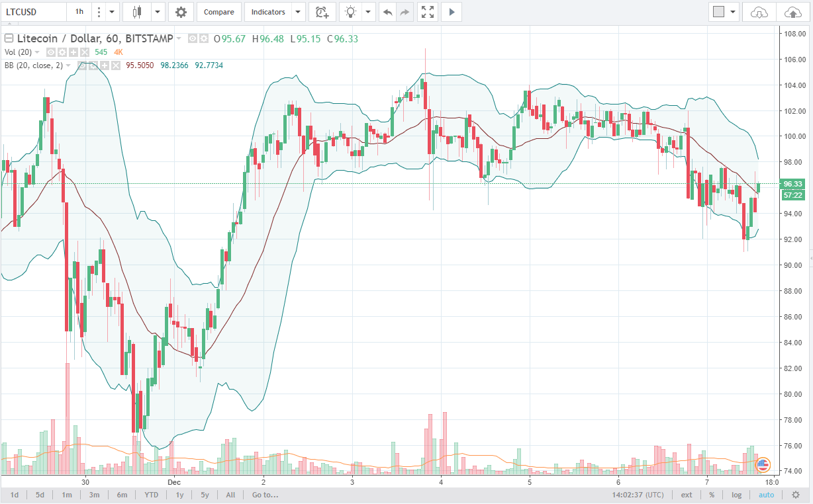This screenshot has width=813, height=504.
Task: Start bar replay with the play icon
Action: (x=452, y=12)
